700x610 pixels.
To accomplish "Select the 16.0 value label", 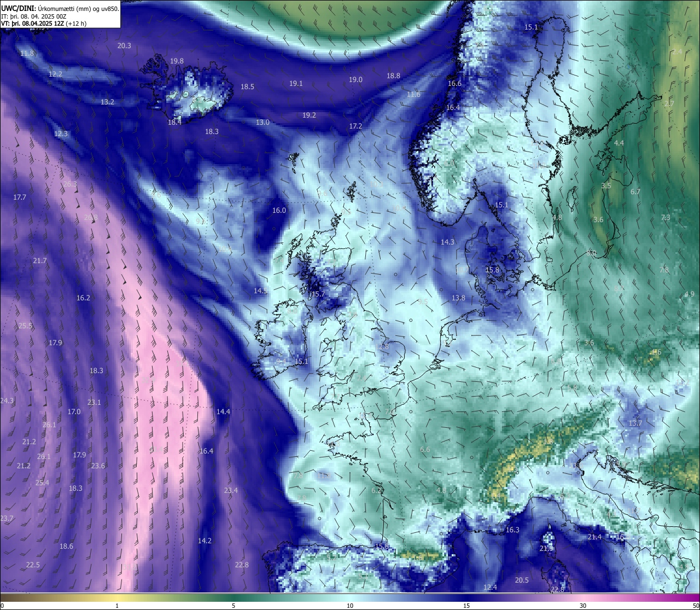I will (279, 211).
